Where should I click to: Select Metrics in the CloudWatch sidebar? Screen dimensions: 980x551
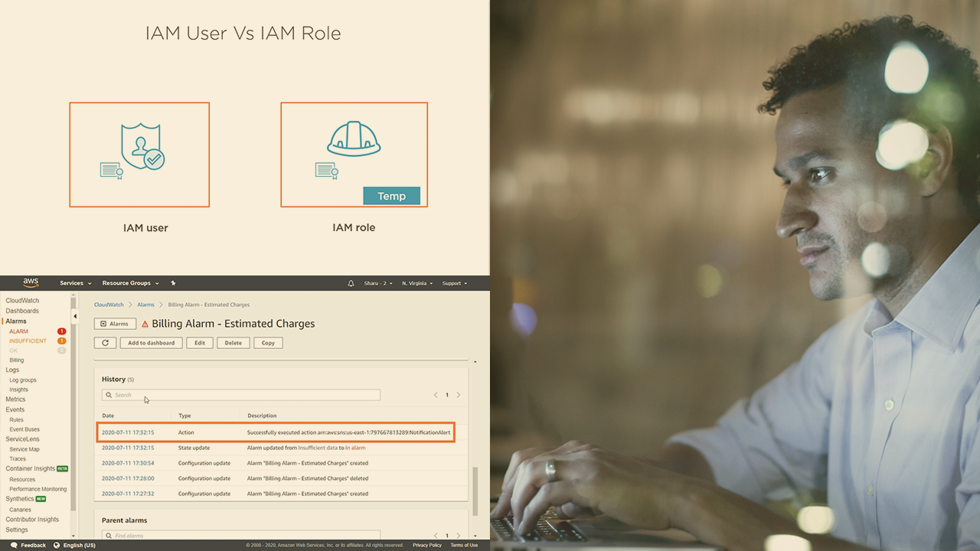(15, 399)
